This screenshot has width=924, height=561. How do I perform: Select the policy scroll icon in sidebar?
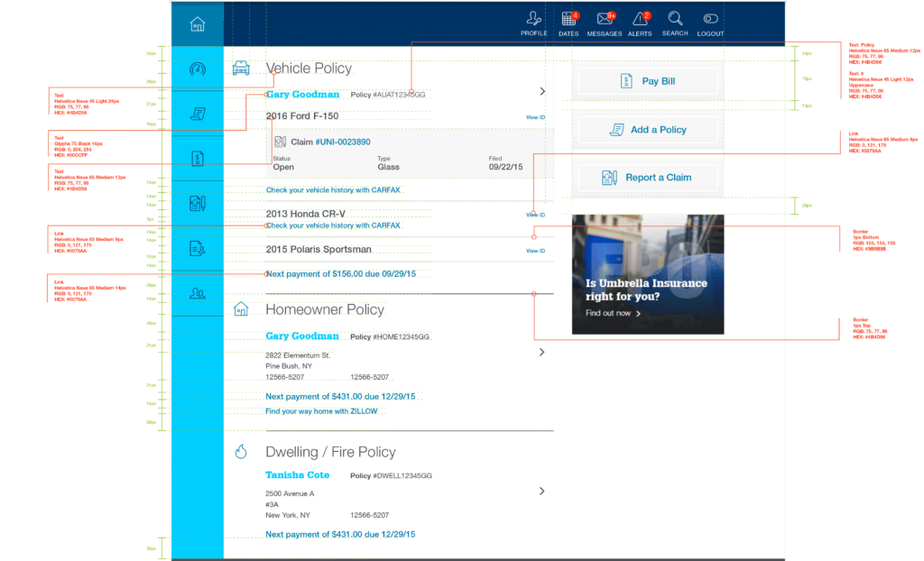[x=198, y=114]
